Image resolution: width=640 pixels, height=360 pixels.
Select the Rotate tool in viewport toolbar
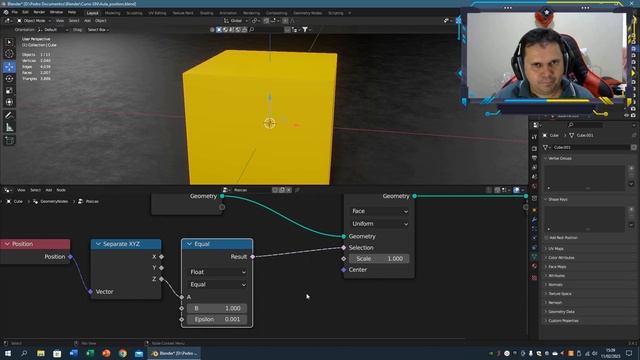pyautogui.click(x=9, y=78)
